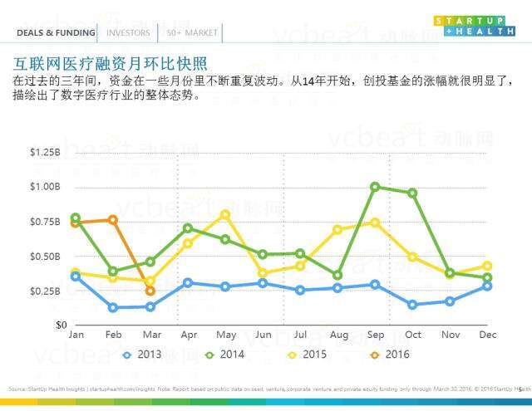532x411 pixels.
Task: Click the 2013 December data point
Action: pyautogui.click(x=487, y=286)
